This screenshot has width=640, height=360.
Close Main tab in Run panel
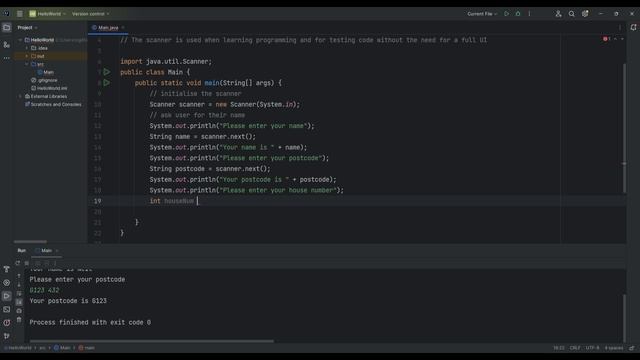(x=57, y=250)
